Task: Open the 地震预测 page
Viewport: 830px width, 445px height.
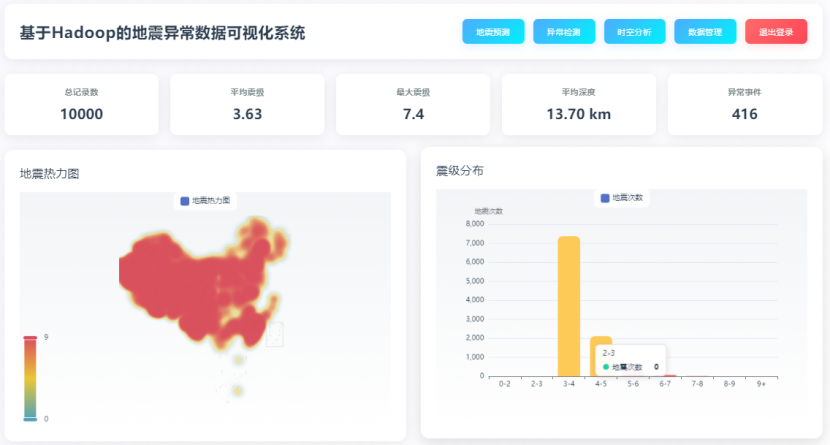Action: [493, 32]
